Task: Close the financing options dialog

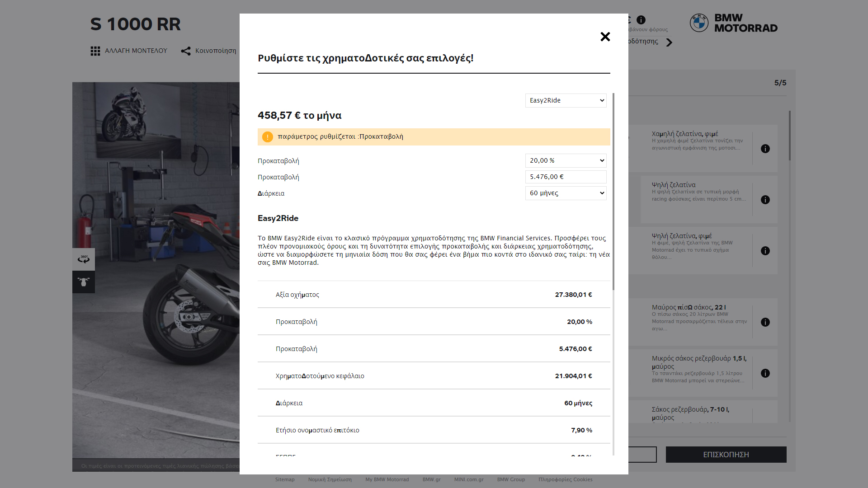Action: (x=605, y=37)
